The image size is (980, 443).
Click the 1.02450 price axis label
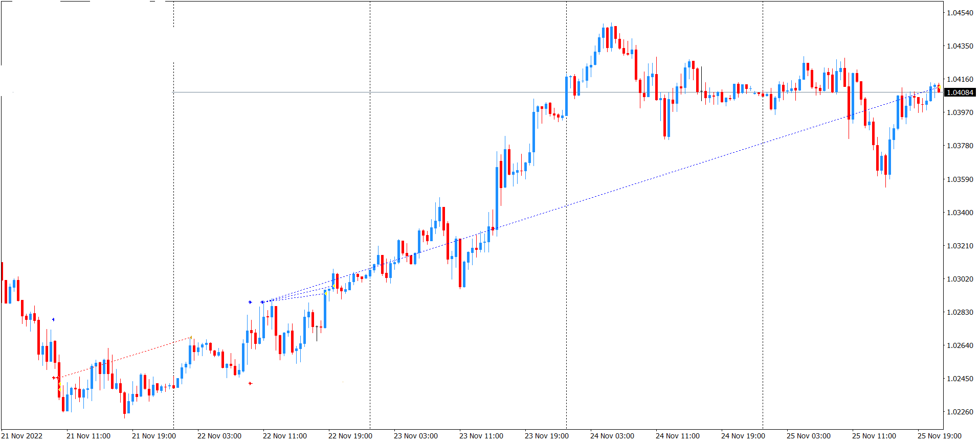pyautogui.click(x=960, y=379)
